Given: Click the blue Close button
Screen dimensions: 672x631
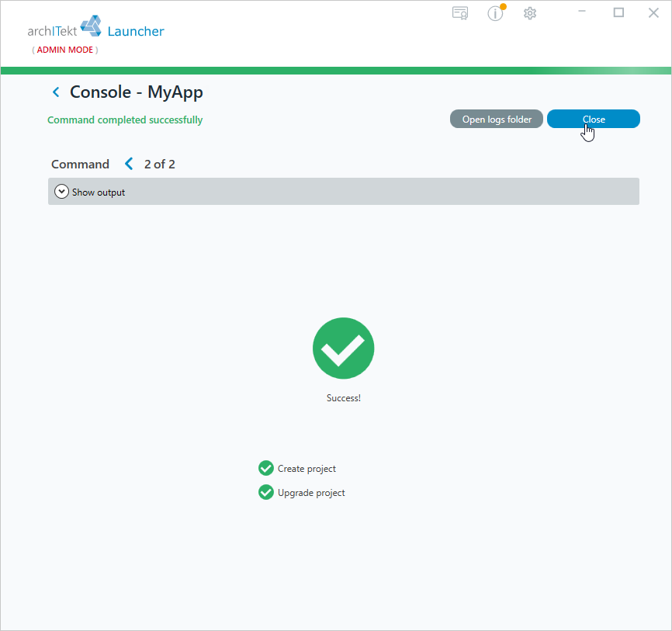Looking at the screenshot, I should [593, 120].
